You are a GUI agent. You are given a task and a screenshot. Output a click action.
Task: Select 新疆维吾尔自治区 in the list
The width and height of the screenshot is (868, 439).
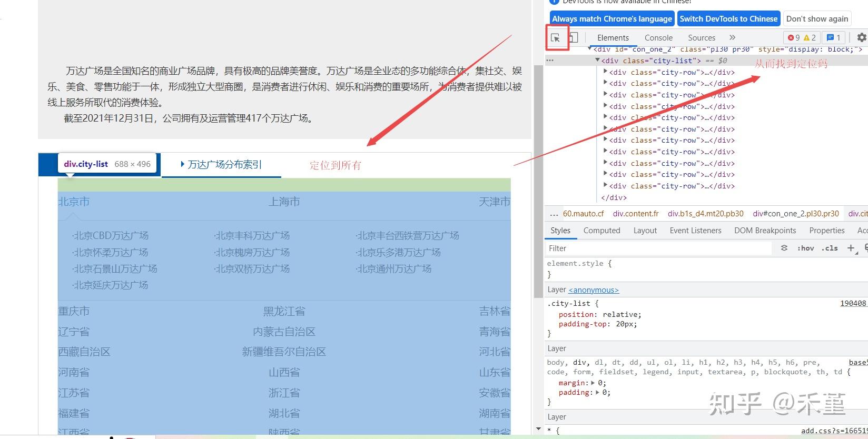284,352
